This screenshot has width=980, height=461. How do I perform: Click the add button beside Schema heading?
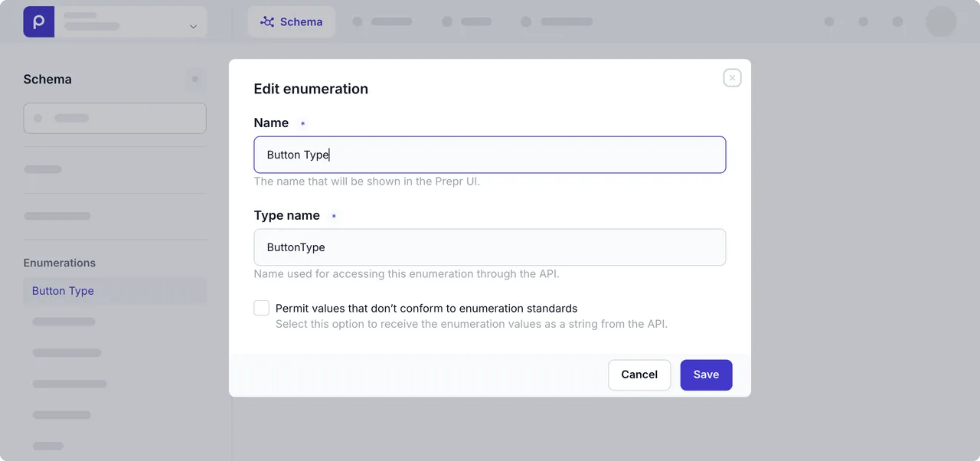(195, 79)
